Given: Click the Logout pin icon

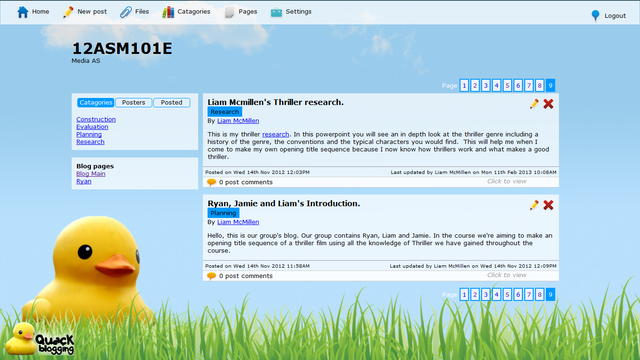Looking at the screenshot, I should [x=596, y=16].
